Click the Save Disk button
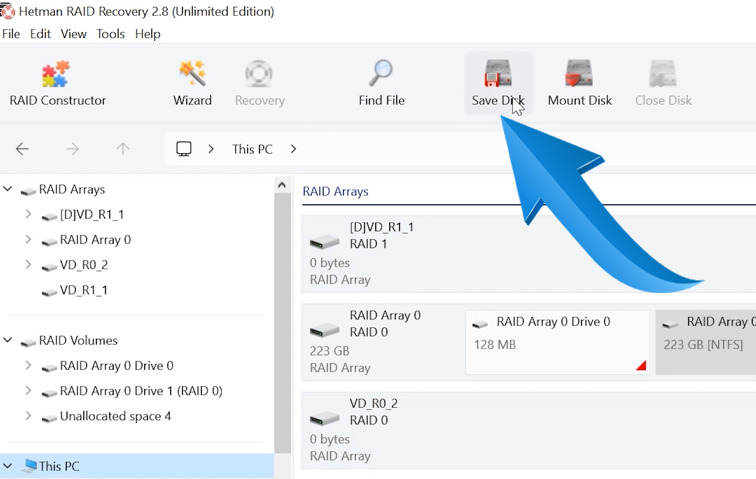756x479 pixels. pos(498,83)
